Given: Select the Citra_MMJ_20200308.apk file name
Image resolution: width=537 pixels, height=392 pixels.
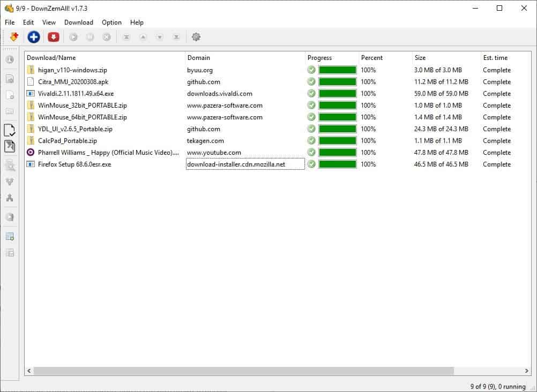Looking at the screenshot, I should [x=73, y=81].
